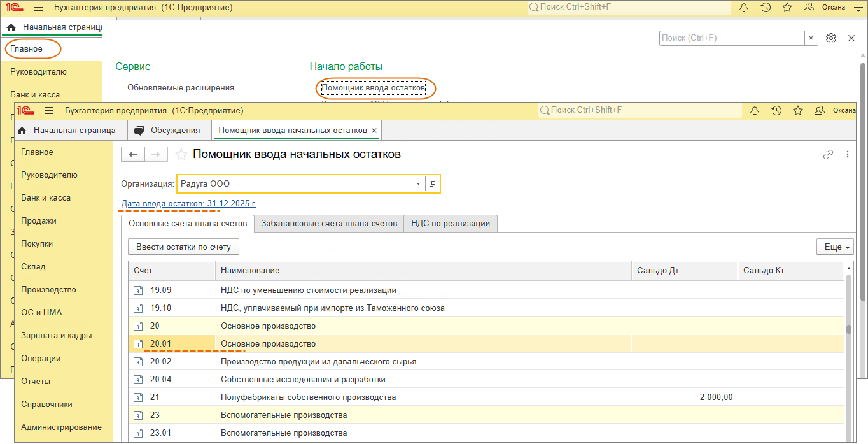Open Покупки section

click(37, 244)
